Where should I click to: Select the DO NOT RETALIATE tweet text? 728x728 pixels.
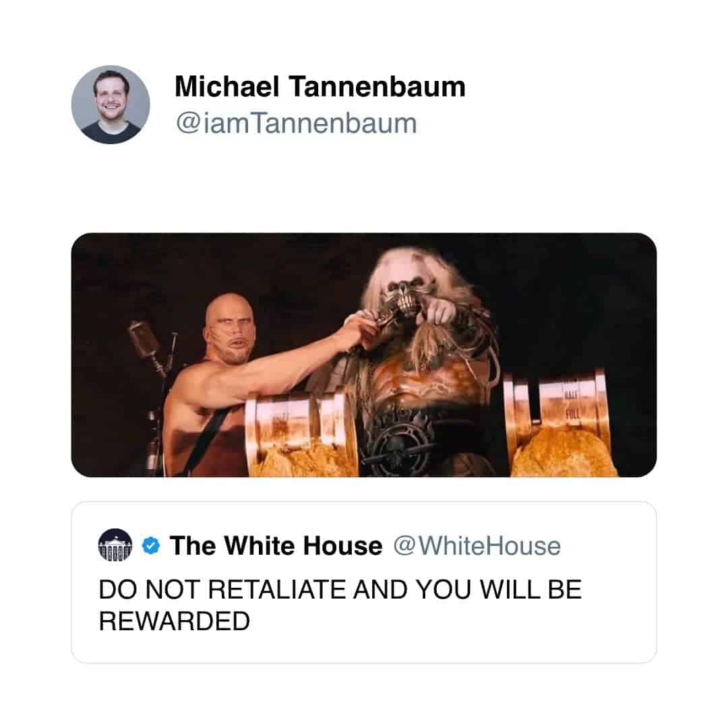click(340, 605)
